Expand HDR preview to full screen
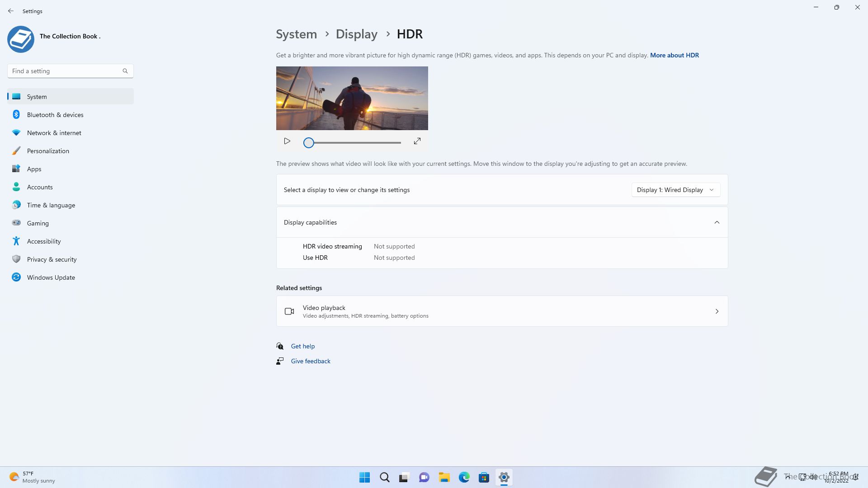 point(417,141)
